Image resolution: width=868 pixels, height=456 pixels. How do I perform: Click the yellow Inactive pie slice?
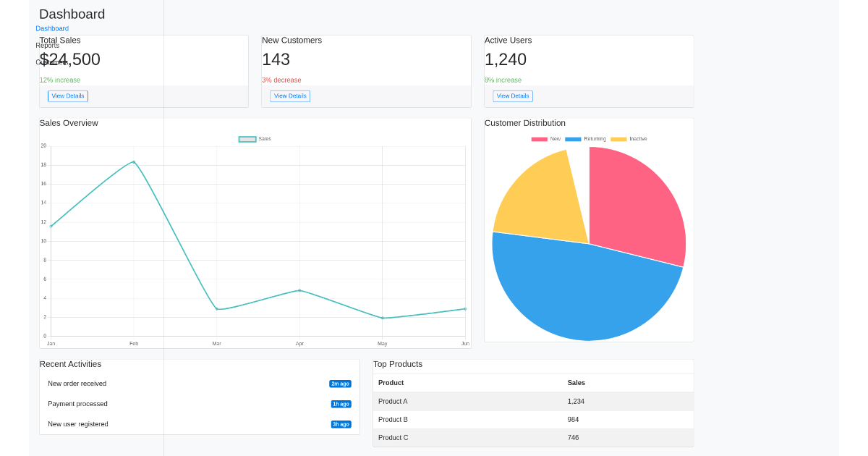pos(539,195)
